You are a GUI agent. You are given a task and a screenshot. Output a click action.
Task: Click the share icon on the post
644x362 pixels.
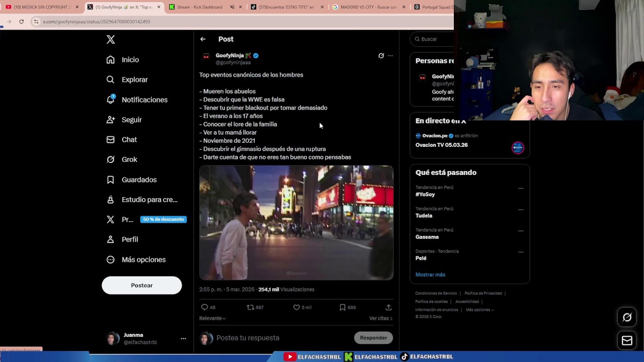(x=388, y=307)
